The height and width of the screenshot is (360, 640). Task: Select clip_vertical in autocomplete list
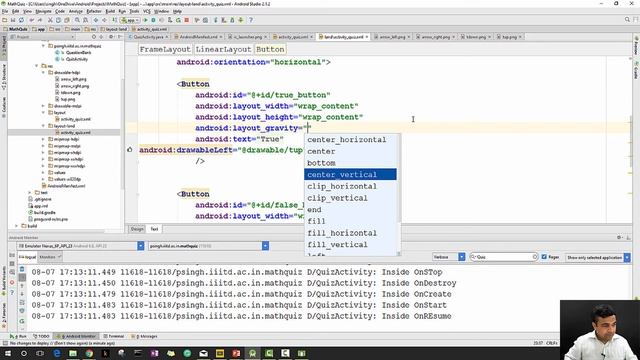click(350, 198)
